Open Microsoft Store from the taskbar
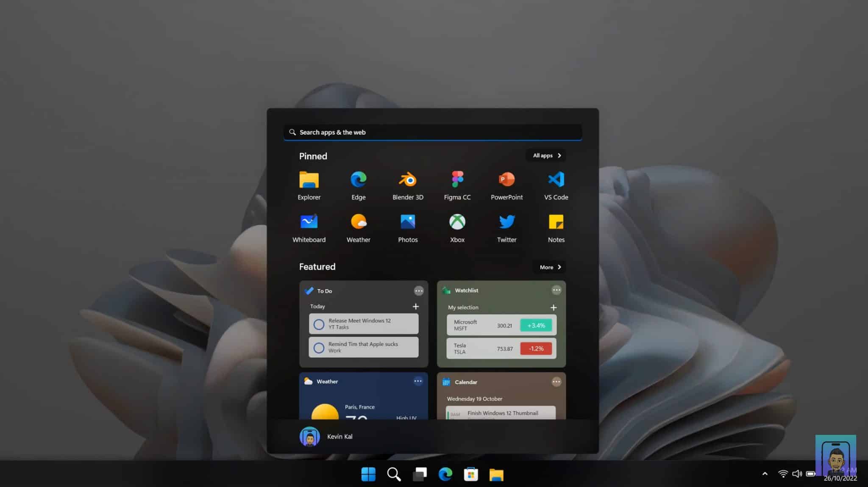 [x=470, y=474]
